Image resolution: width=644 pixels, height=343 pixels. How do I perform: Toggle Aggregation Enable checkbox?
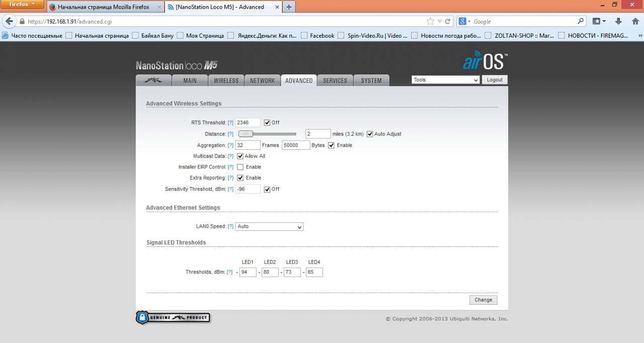coord(331,145)
